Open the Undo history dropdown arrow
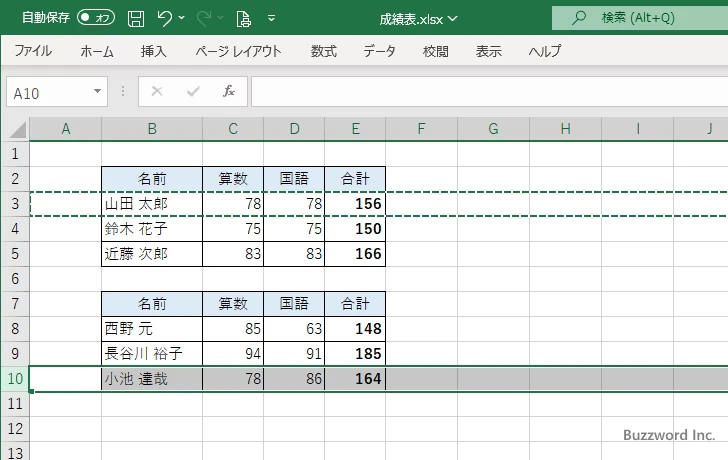 [x=182, y=18]
